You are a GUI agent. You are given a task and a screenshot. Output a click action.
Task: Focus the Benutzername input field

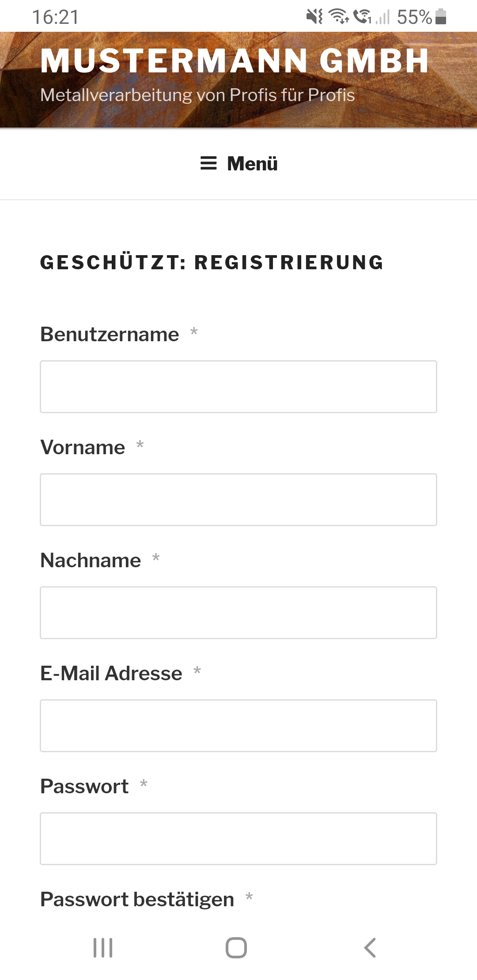tap(238, 387)
